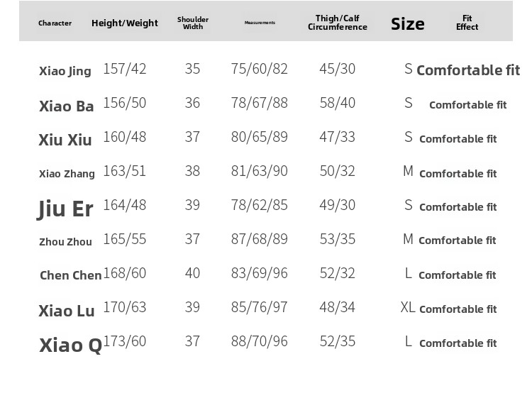Click the Character column header
Image resolution: width=532 pixels, height=398 pixels.
click(55, 23)
